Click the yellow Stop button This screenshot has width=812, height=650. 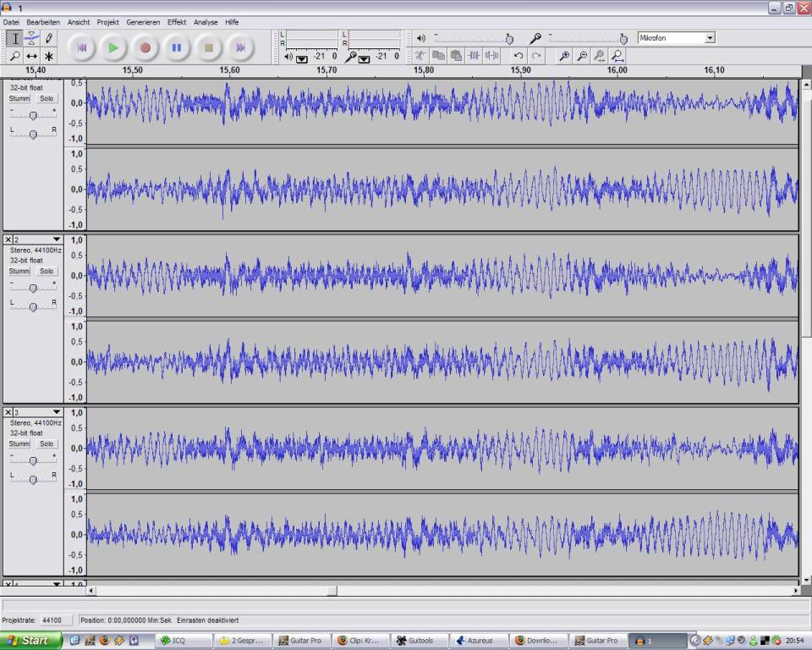click(209, 47)
